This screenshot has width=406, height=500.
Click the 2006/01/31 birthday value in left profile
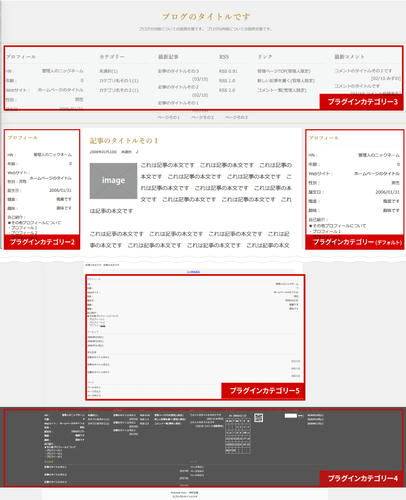(x=60, y=190)
